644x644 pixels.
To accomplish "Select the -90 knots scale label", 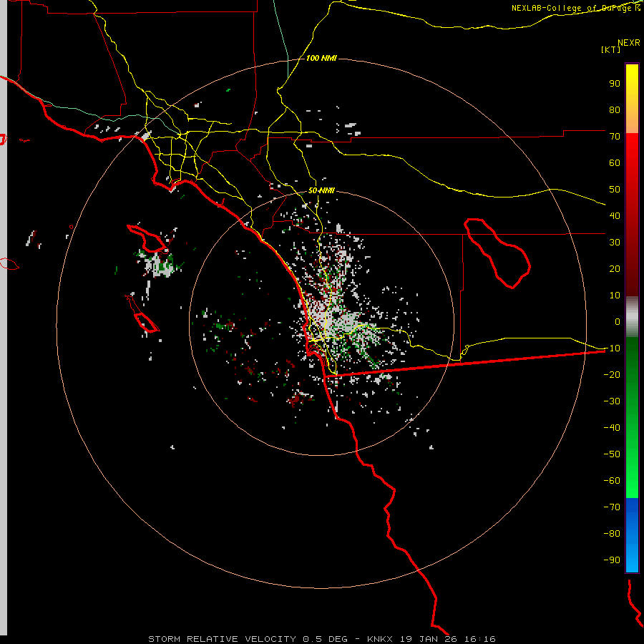I will pyautogui.click(x=612, y=560).
